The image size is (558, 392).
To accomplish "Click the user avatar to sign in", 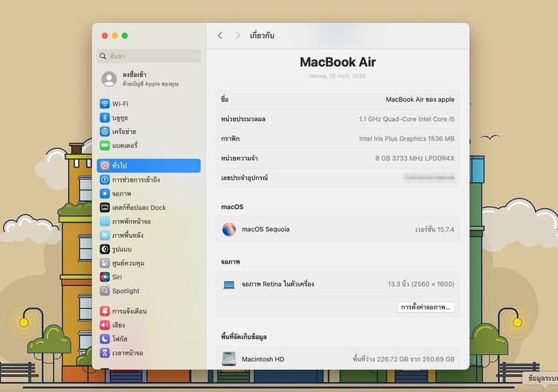I will pos(109,79).
